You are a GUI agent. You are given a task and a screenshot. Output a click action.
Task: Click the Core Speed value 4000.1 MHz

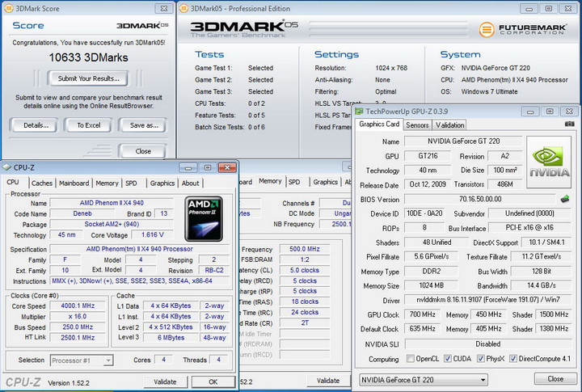[x=78, y=306]
